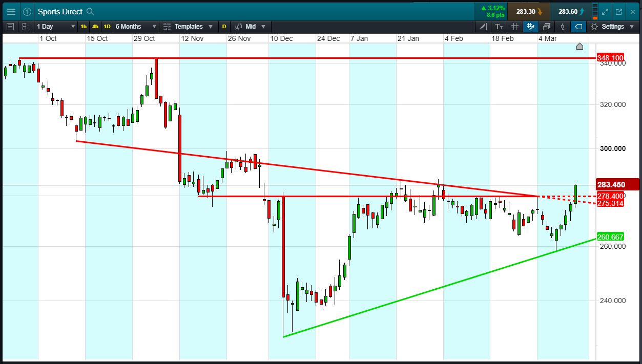Click the chart layout grid icon
642x364 pixels.
pos(25,26)
